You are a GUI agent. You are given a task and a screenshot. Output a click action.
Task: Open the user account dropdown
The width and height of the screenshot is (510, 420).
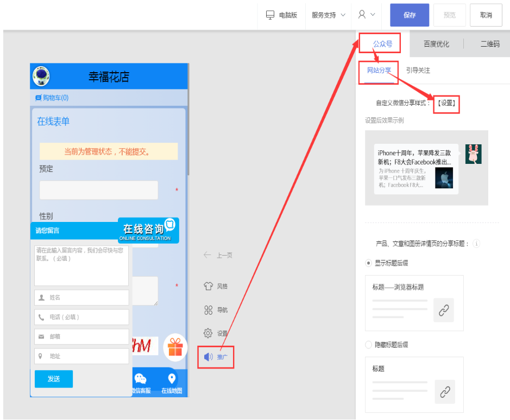click(367, 15)
